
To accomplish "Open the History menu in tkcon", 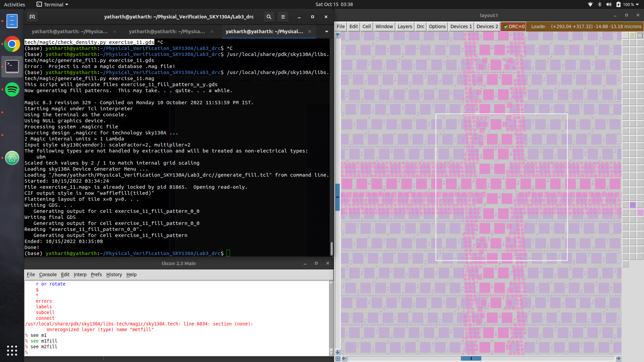I will 114,275.
